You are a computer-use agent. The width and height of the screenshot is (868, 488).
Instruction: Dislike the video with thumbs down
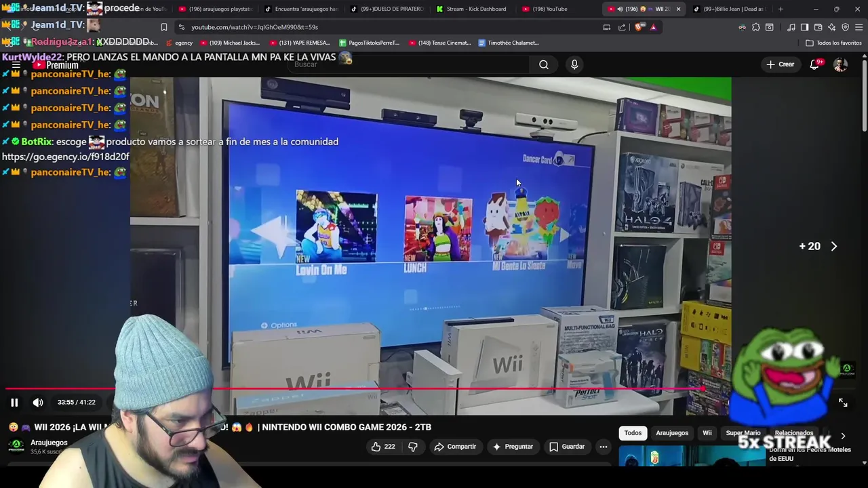(412, 447)
